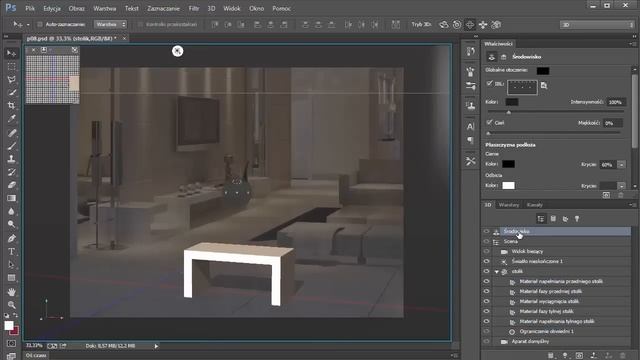
Task: Click the Intensywność 100% input field
Action: [x=616, y=102]
